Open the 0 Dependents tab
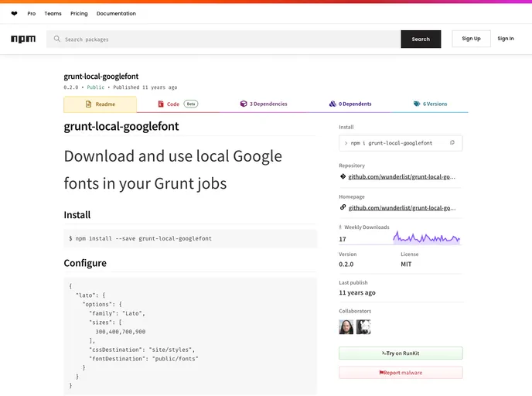The height and width of the screenshot is (396, 532). coord(350,104)
